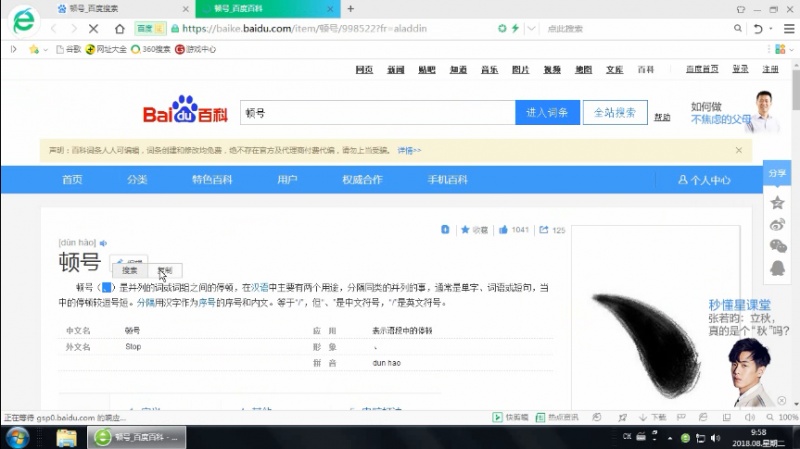Open 分类 in blue navigation bar

click(x=137, y=180)
